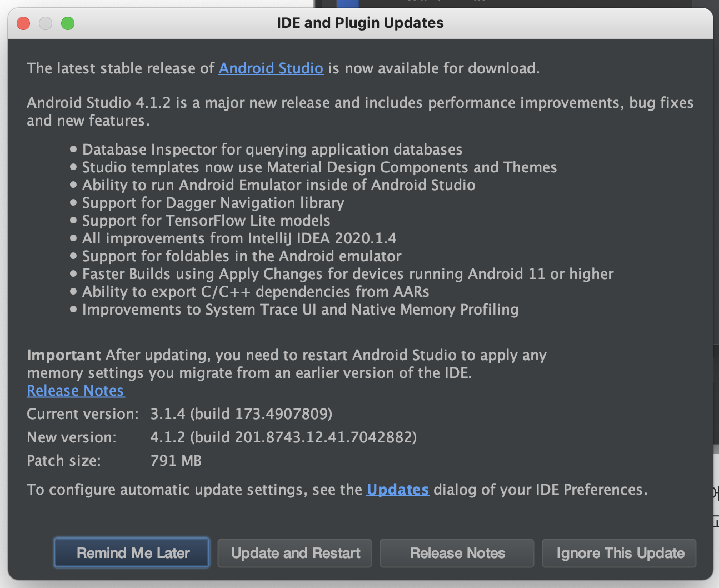
Task: Open Release Notes using the bottom button
Action: pyautogui.click(x=457, y=553)
